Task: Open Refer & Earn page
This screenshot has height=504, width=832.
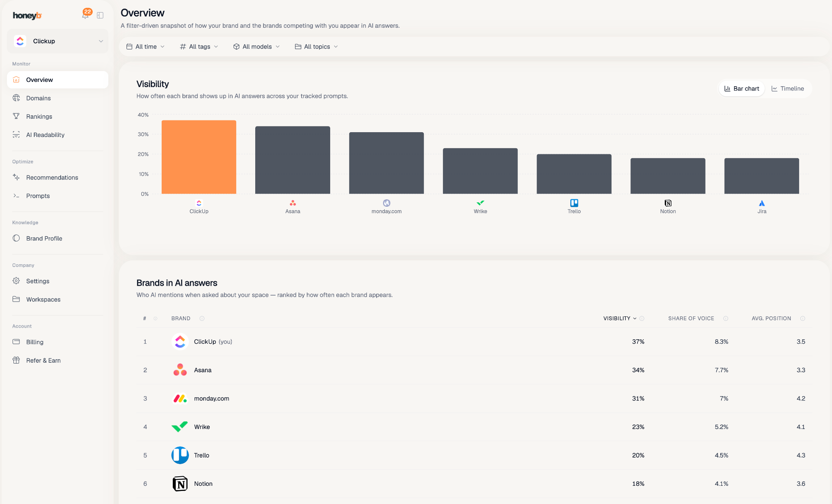Action: pos(58,361)
